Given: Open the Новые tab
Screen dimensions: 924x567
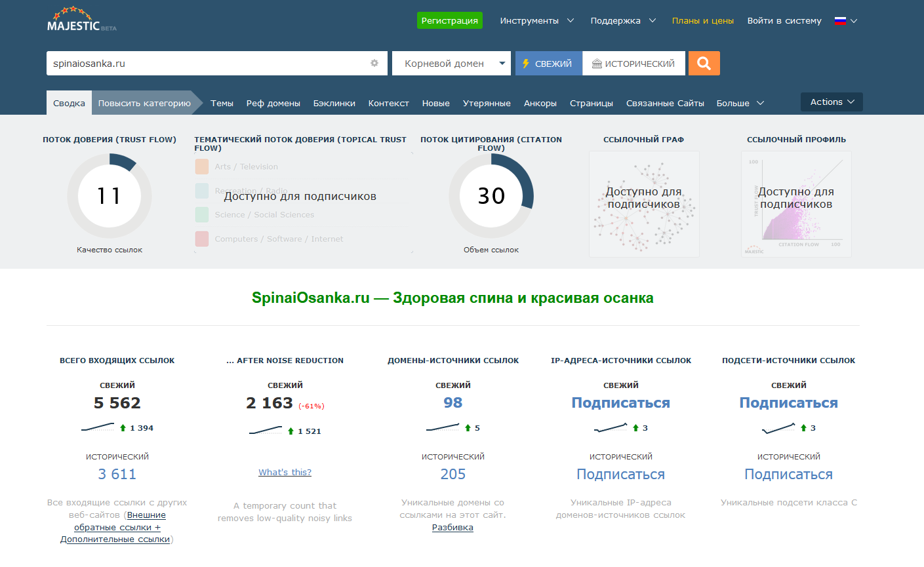Looking at the screenshot, I should click(x=436, y=104).
